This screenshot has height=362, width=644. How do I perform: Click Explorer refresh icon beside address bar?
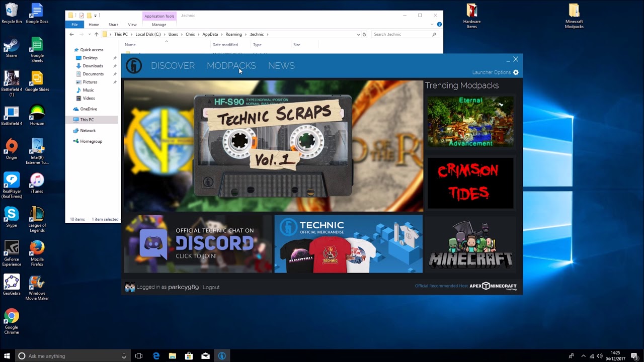[364, 34]
